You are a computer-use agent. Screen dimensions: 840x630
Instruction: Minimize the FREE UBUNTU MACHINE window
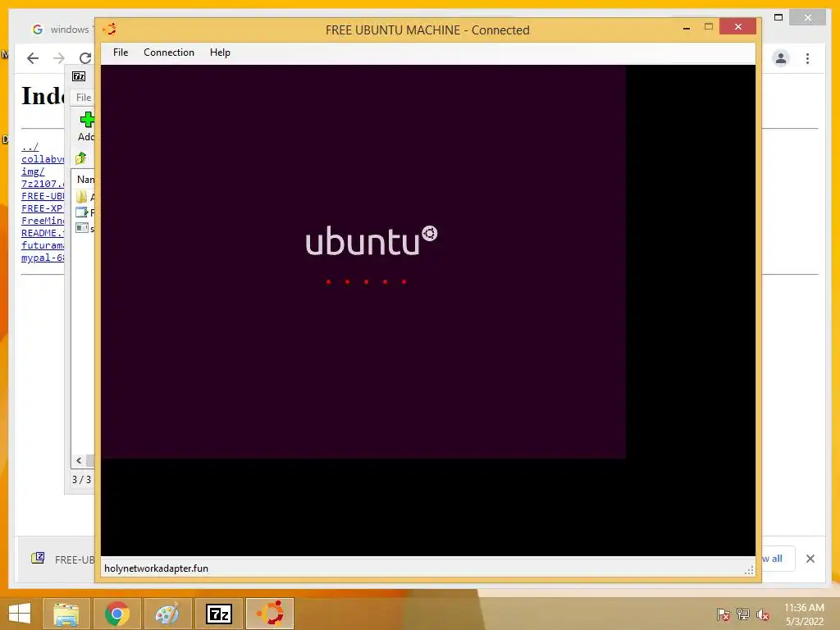click(687, 27)
